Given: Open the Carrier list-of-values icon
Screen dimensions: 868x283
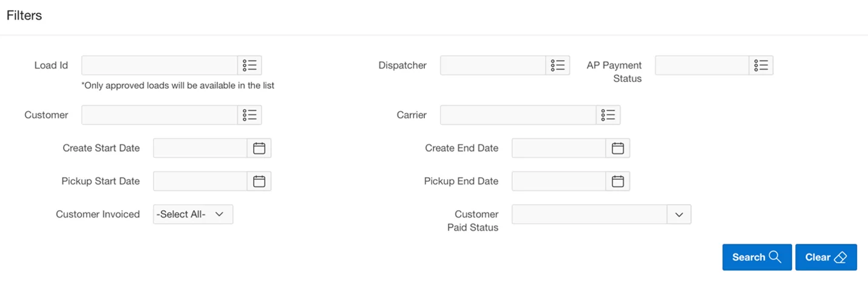Looking at the screenshot, I should (608, 115).
